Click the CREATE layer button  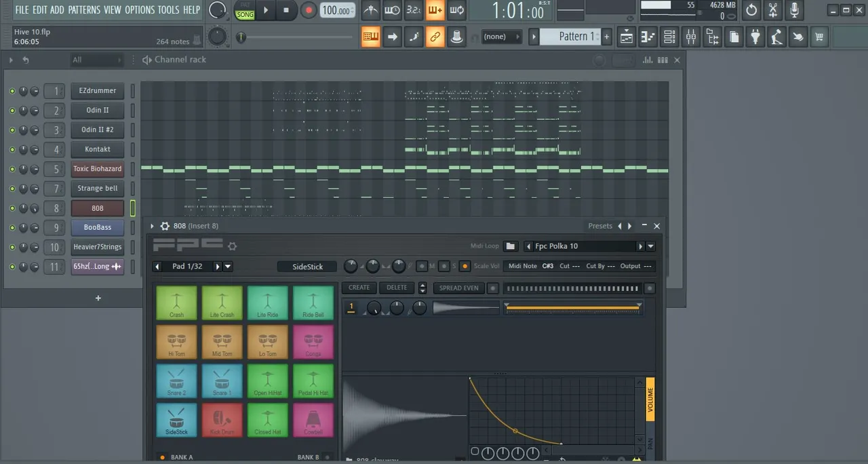359,288
